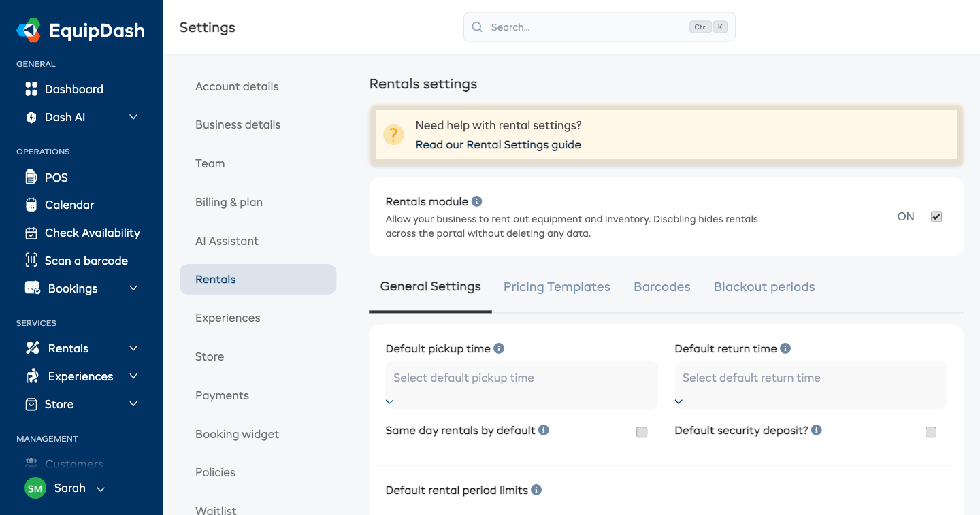Switch to the Blackout periods tab
This screenshot has height=515, width=980.
[x=764, y=287]
